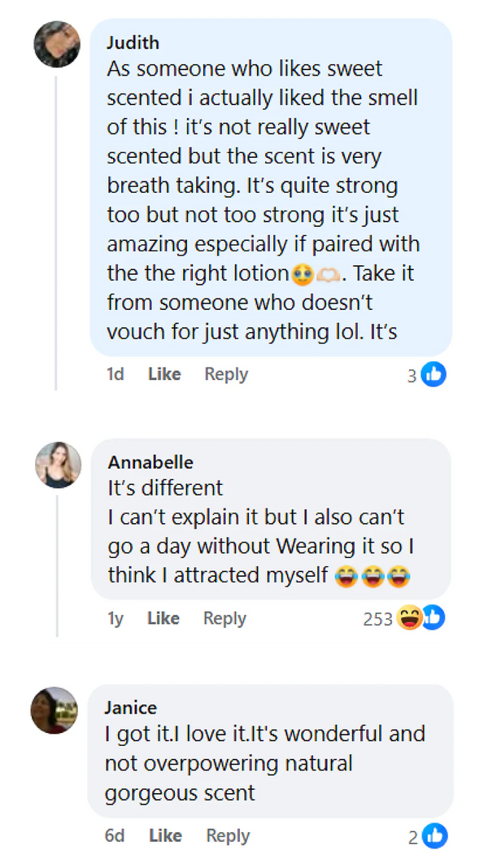Click the laughing emoji reaction on Annabelle's comment
This screenshot has height=868, width=488.
pyautogui.click(x=409, y=618)
